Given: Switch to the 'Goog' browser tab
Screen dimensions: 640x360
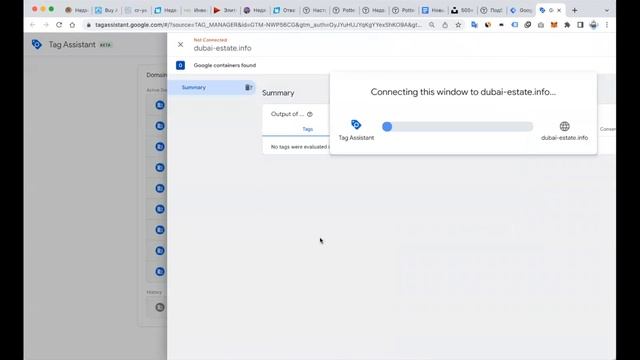Looking at the screenshot, I should (x=521, y=10).
